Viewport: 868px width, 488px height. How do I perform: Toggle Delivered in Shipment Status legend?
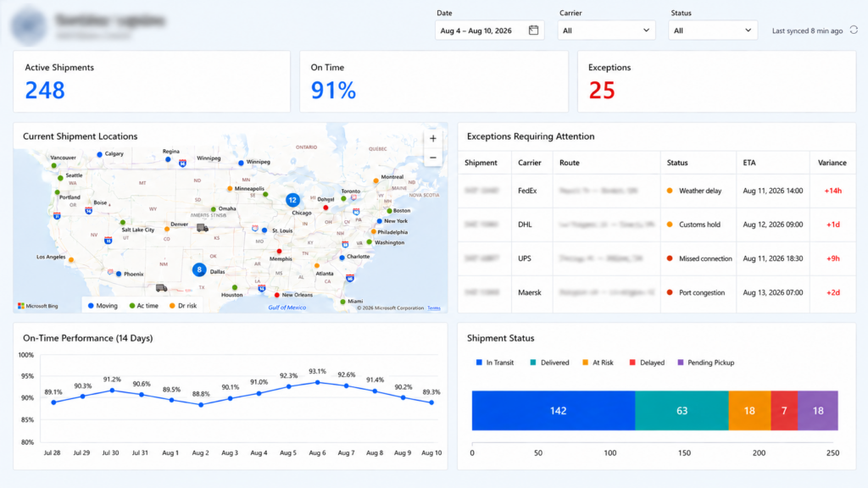coord(549,363)
